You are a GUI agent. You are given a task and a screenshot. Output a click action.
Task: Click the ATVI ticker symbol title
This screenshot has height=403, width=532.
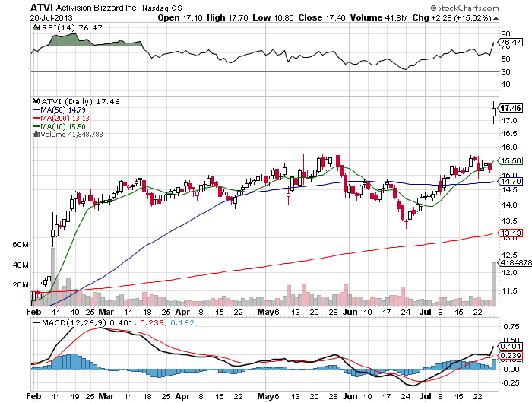(42, 8)
